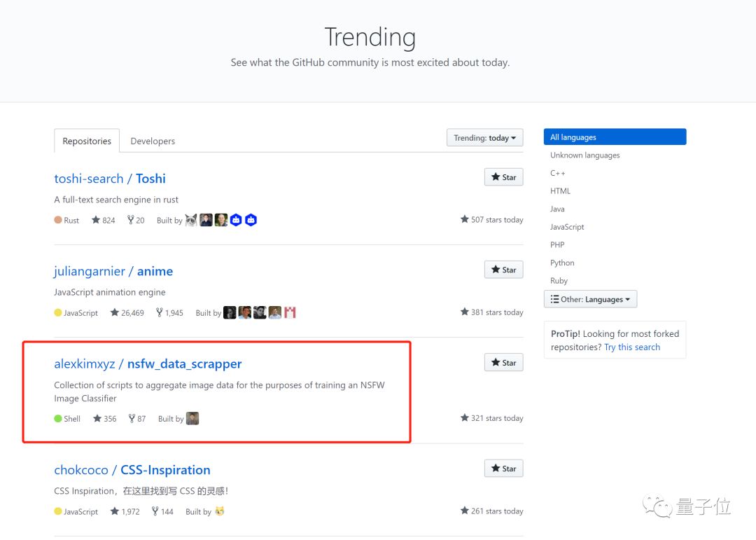The height and width of the screenshot is (540, 756).
Task: Click the second contributor avatar of anime
Action: tap(245, 312)
